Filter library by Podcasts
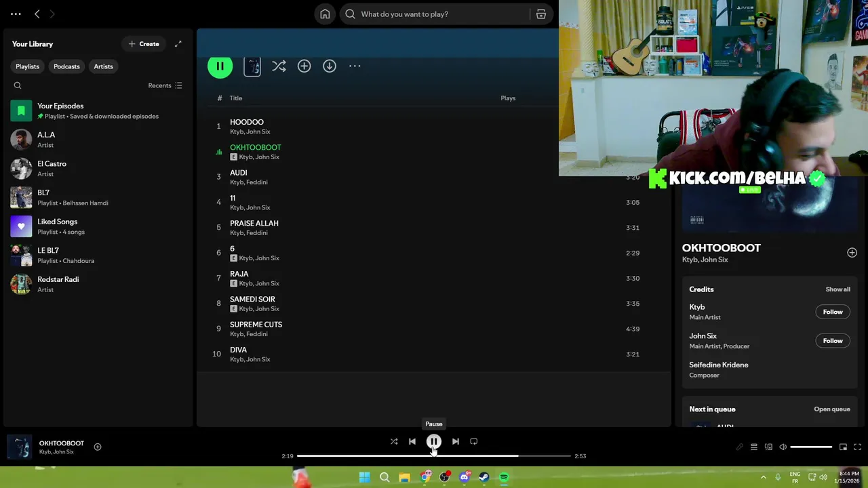 pyautogui.click(x=66, y=66)
